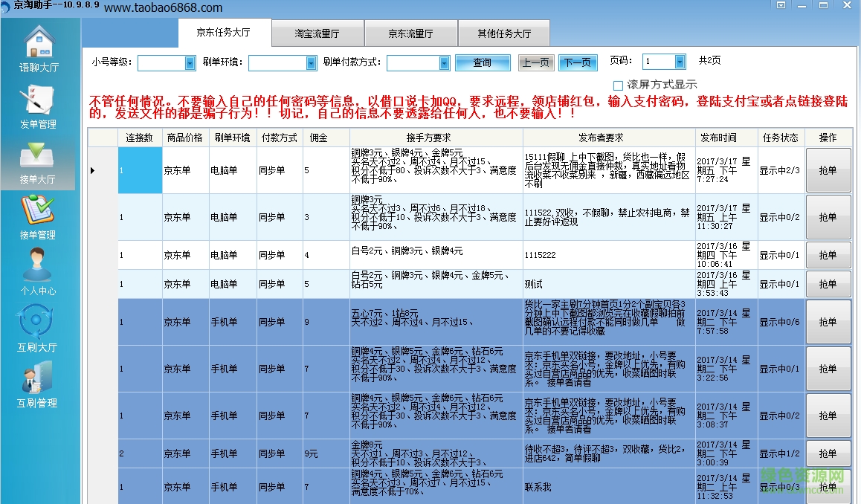Sort by the 发布时间 column header

tap(717, 138)
